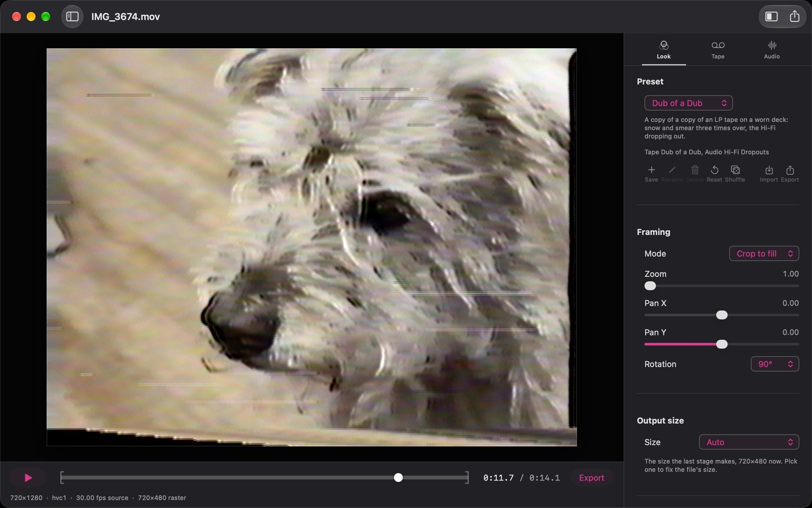Image resolution: width=812 pixels, height=508 pixels.
Task: Click the share icon in title bar
Action: 794,16
